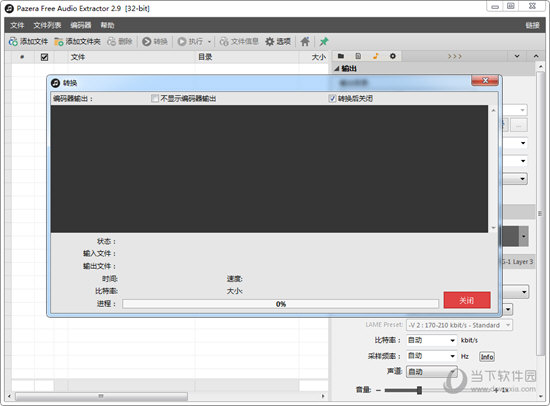Open the 编码器 menu
Screen dimensions: 550x406
(81, 25)
